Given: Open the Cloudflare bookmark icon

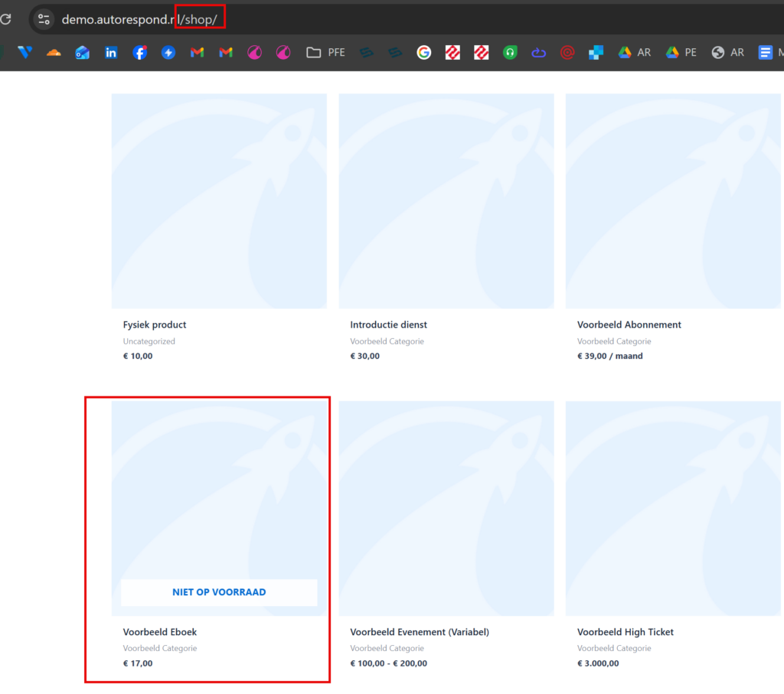Looking at the screenshot, I should tap(54, 52).
